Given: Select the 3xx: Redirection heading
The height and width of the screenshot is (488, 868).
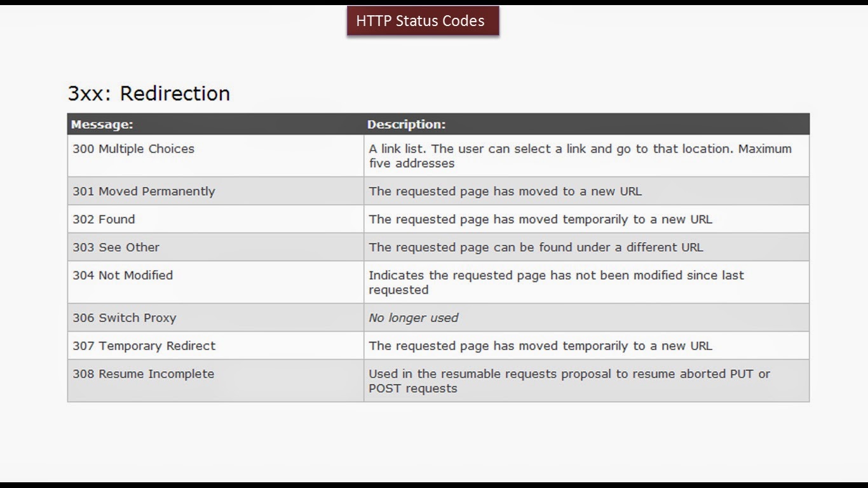Looking at the screenshot, I should [x=149, y=93].
